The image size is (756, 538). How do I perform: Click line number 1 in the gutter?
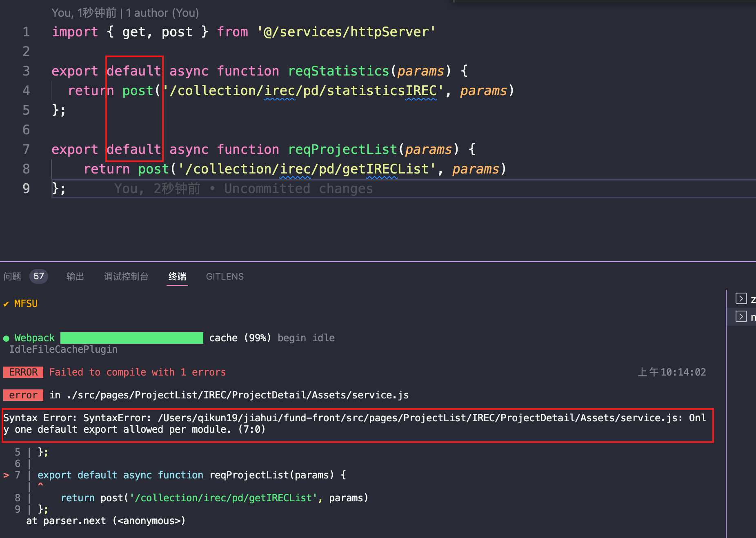click(26, 32)
